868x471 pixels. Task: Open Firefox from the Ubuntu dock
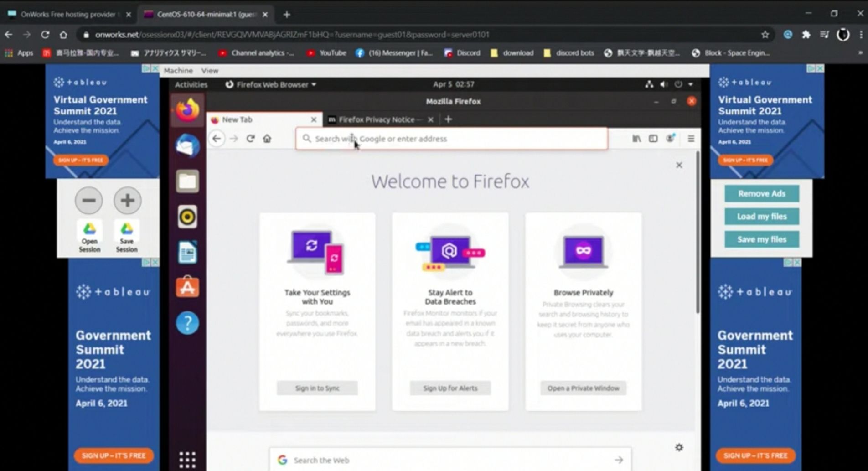click(187, 110)
